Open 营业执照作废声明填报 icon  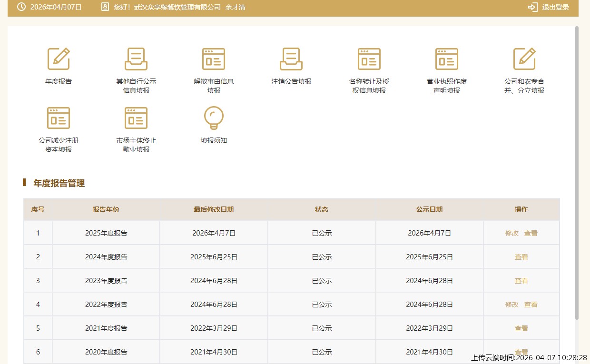447,59
